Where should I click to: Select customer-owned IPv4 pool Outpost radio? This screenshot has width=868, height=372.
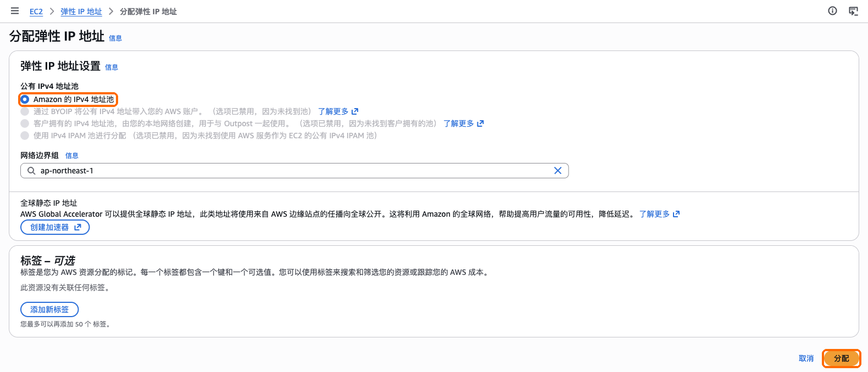[25, 123]
